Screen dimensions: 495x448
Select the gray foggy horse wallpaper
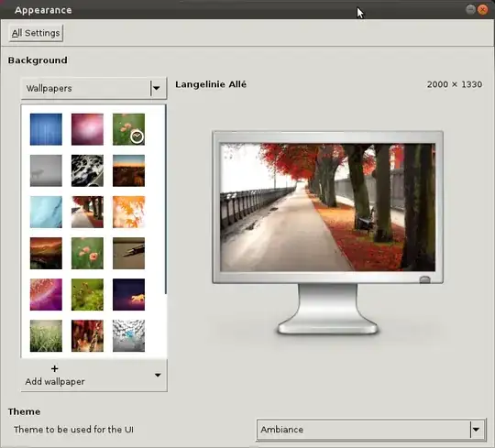pyautogui.click(x=46, y=170)
